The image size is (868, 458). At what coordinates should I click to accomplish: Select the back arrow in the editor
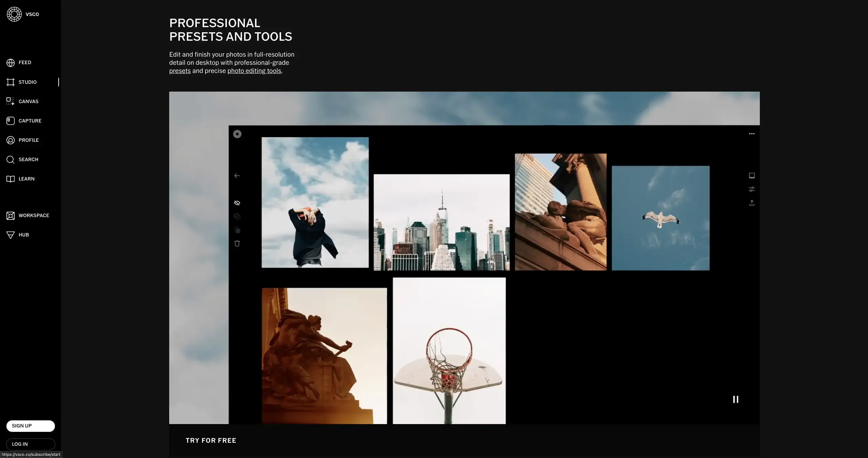237,175
